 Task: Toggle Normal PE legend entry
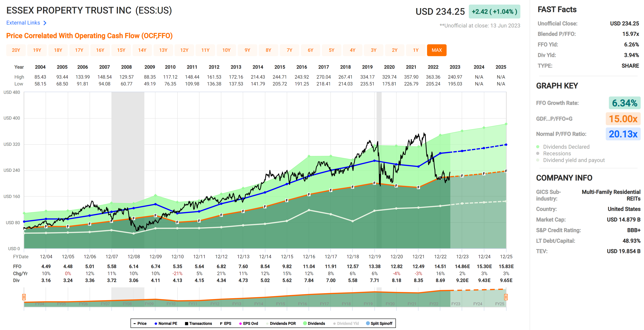[x=166, y=323]
